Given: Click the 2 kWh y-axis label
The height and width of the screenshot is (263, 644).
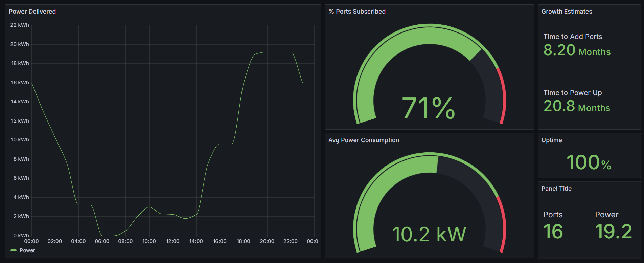Looking at the screenshot, I should point(21,216).
